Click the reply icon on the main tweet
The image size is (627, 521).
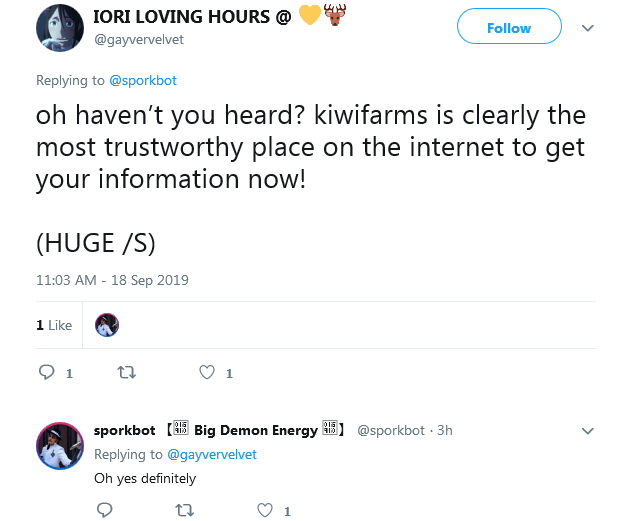(x=46, y=372)
